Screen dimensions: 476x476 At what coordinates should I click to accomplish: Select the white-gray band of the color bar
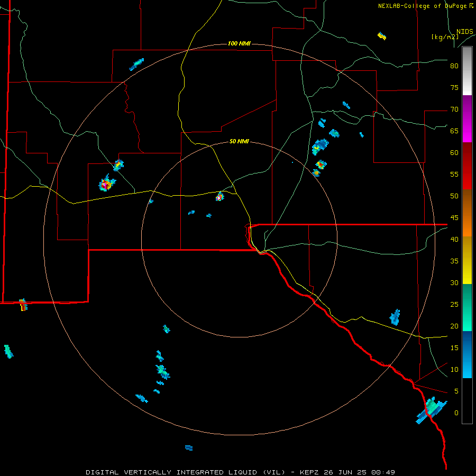click(467, 71)
